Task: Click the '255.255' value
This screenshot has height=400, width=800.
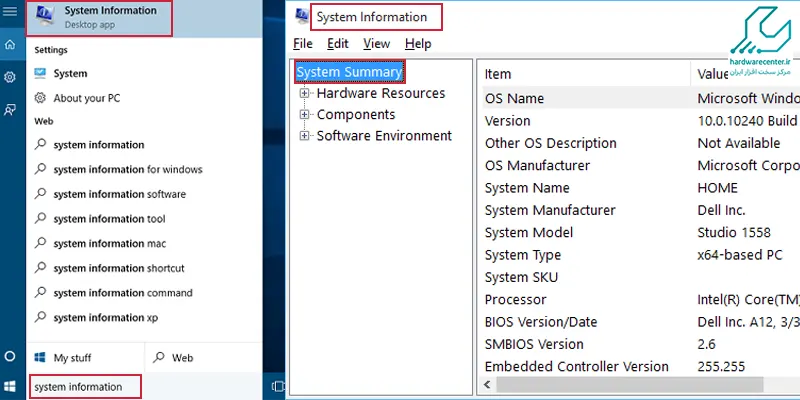Action: (721, 366)
